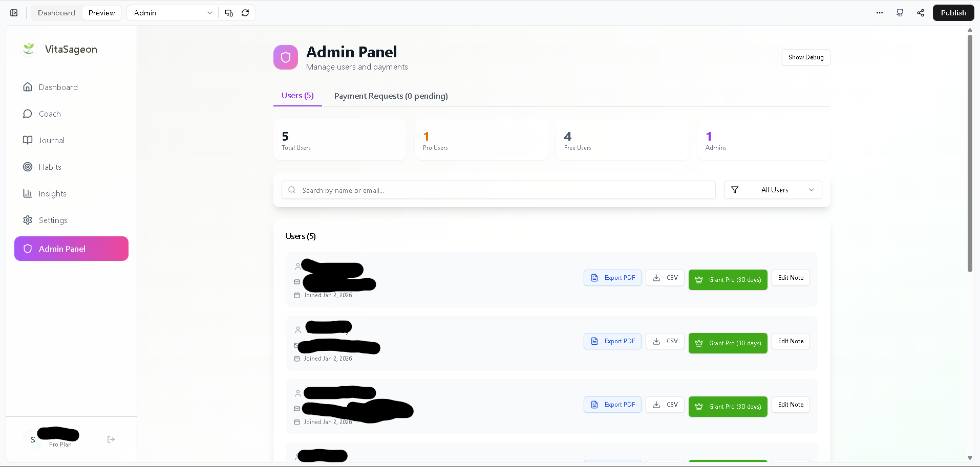Screen dimensions: 980x467
Task: Go to Habits in the sidebar
Action: 50,167
